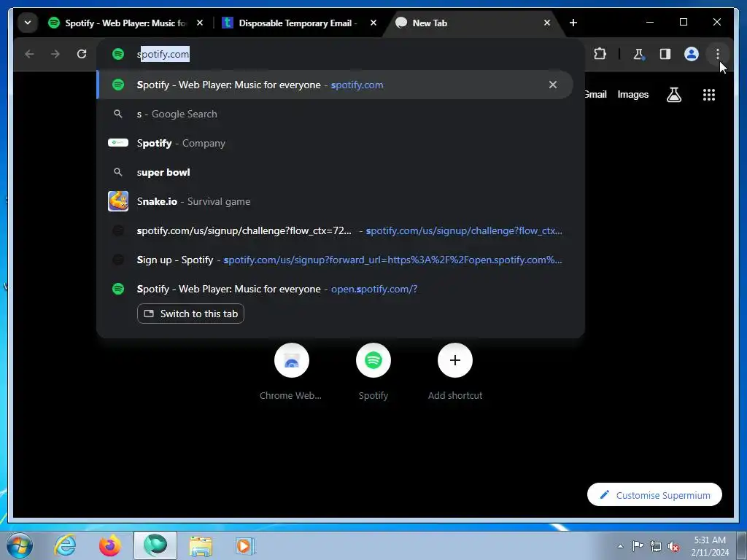Viewport: 747px width, 560px height.
Task: Select the New Tab tab
Action: pos(467,23)
